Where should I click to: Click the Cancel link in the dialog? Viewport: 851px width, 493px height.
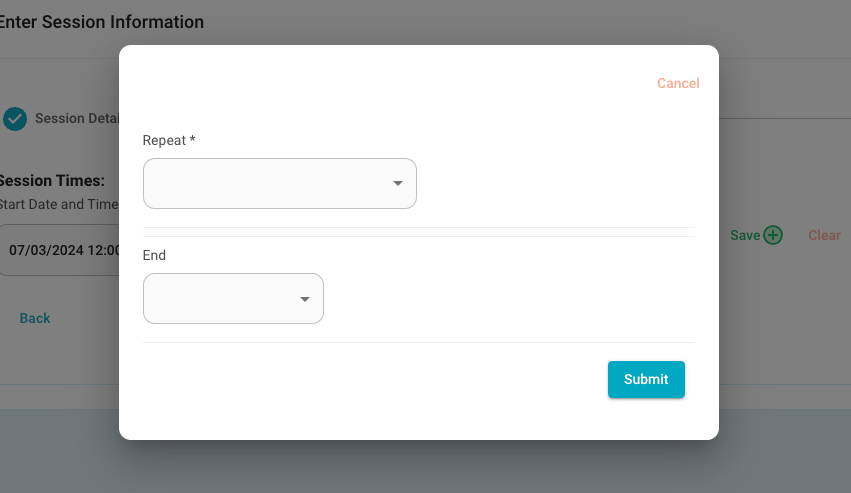678,83
